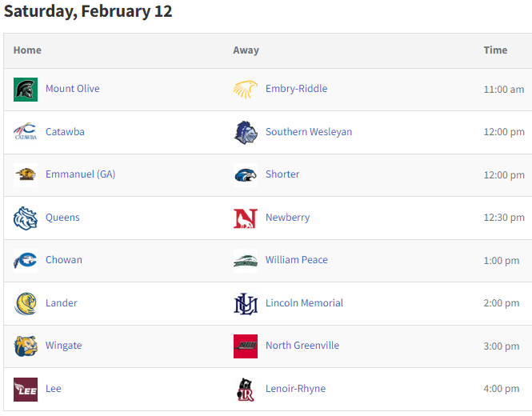Click the Newberry red N logo
The image size is (532, 416).
(246, 218)
